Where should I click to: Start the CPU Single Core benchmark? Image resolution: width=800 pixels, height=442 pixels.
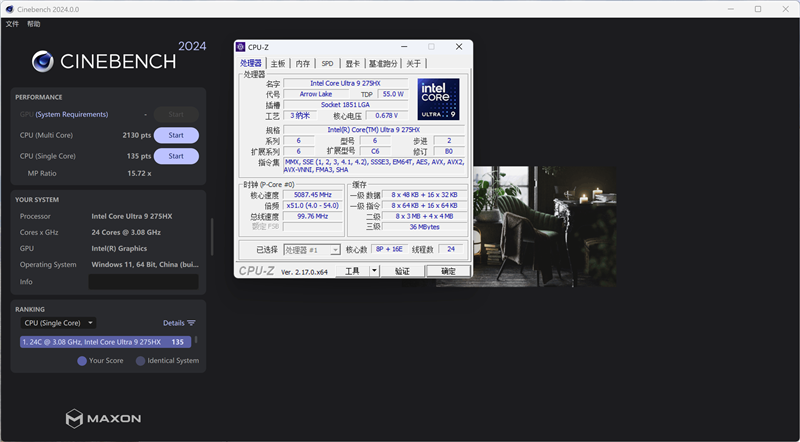point(176,156)
